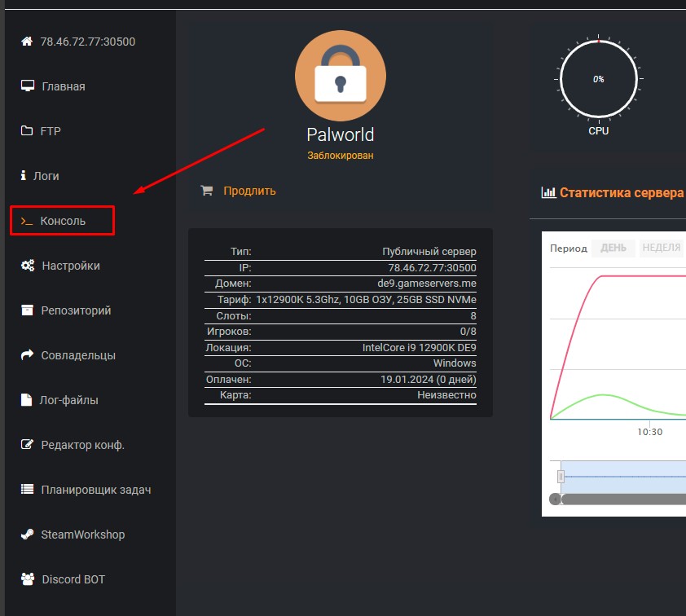The height and width of the screenshot is (616, 686).
Task: Click the padlock server avatar
Action: tap(340, 77)
